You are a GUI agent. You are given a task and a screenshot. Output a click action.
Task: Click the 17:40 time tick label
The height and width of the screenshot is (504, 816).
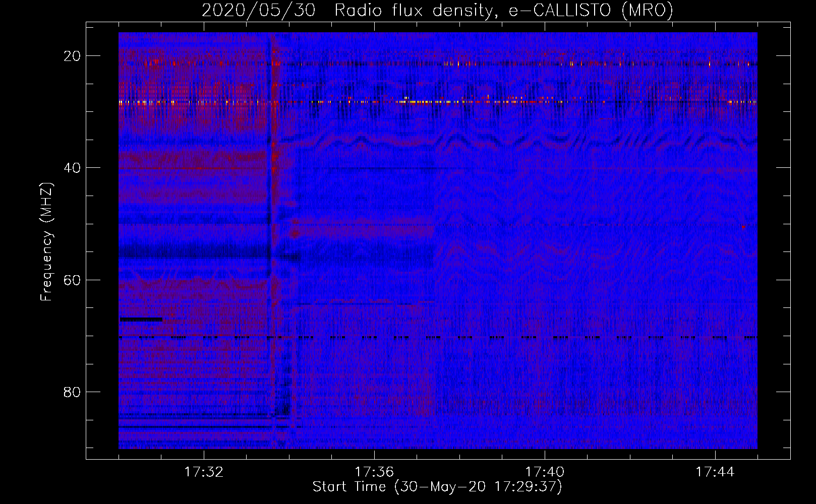(545, 472)
